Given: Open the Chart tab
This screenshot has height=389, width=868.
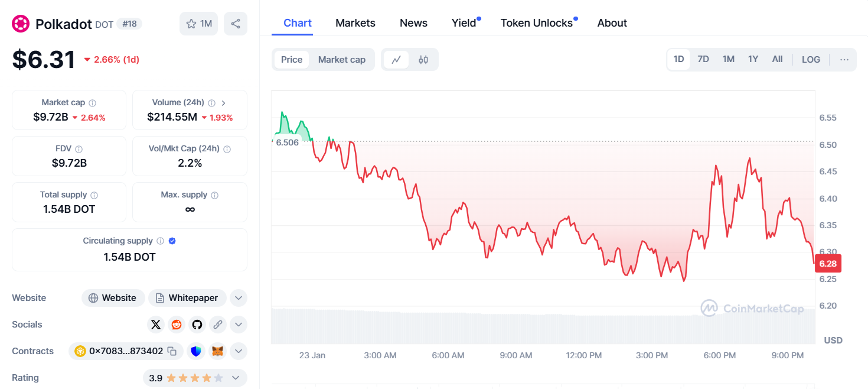Looking at the screenshot, I should pos(298,23).
